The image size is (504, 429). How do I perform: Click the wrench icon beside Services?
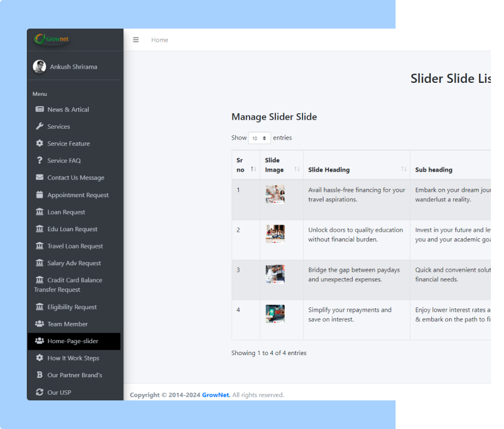tap(39, 126)
